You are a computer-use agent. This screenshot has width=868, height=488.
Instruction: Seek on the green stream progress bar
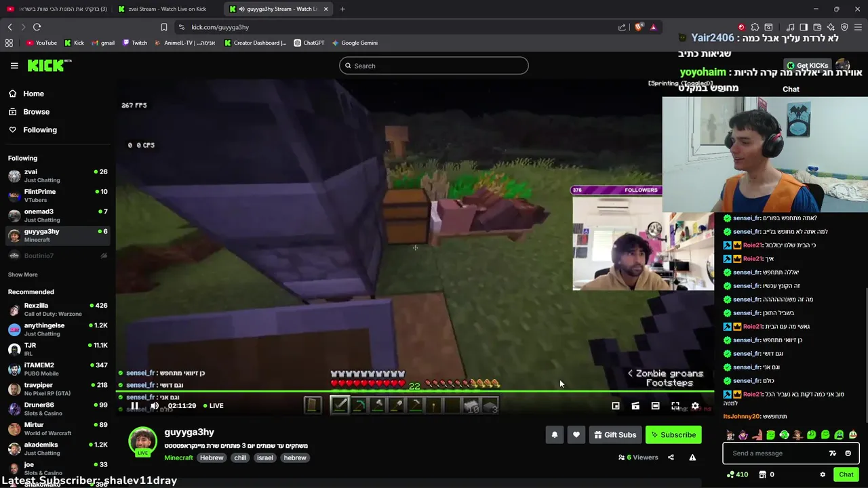(x=414, y=391)
